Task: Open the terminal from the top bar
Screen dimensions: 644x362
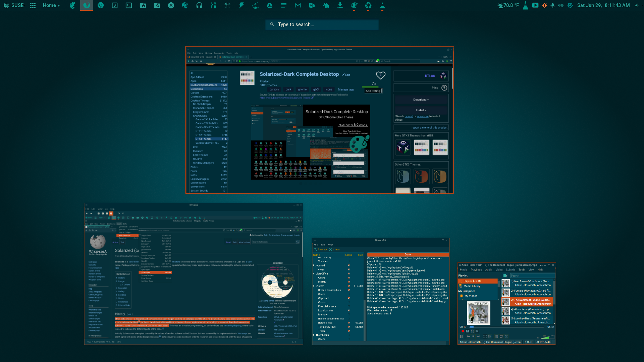Action: click(x=129, y=5)
